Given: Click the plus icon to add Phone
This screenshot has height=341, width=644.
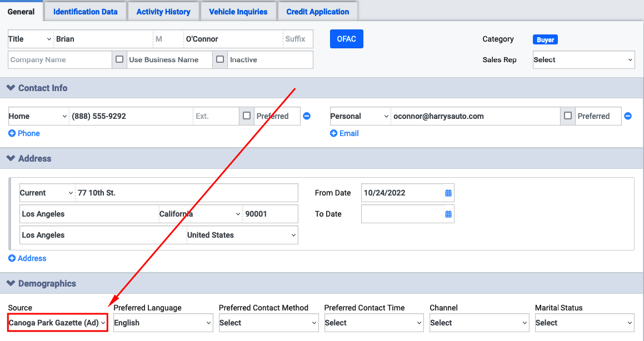Looking at the screenshot, I should [12, 133].
